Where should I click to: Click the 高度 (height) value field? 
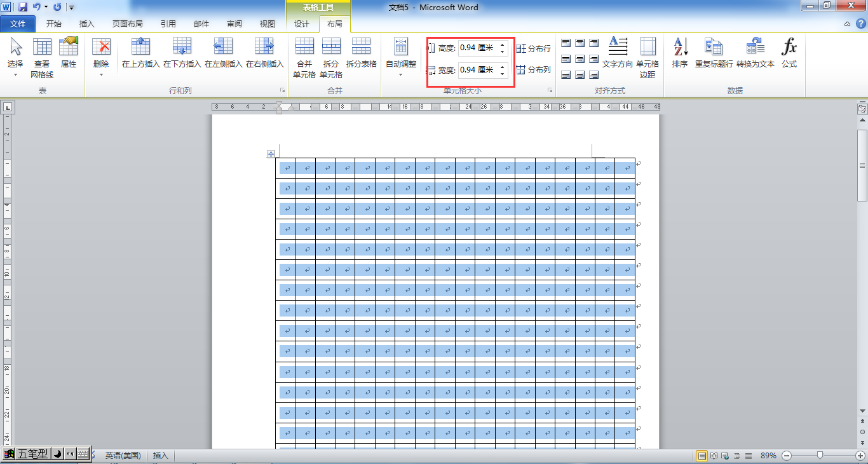pos(478,48)
